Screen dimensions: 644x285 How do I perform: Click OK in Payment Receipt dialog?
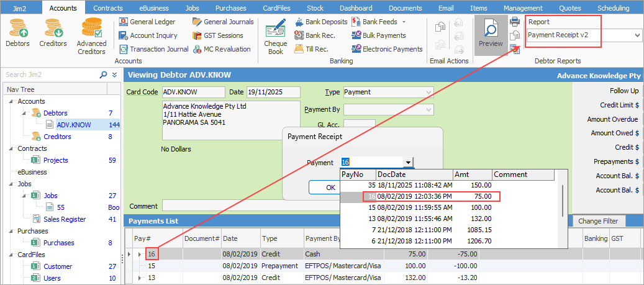[x=324, y=188]
